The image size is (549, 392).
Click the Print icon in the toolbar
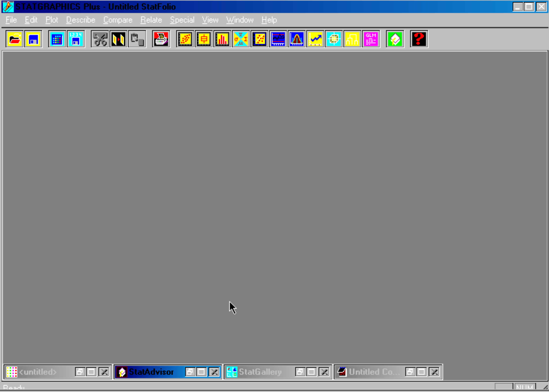click(x=161, y=39)
